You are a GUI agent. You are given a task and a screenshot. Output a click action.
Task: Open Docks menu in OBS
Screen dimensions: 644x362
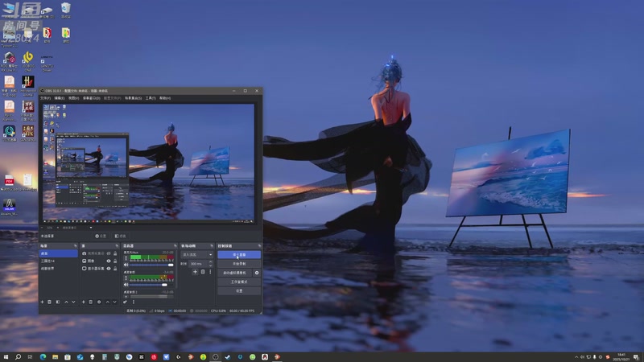[91, 98]
